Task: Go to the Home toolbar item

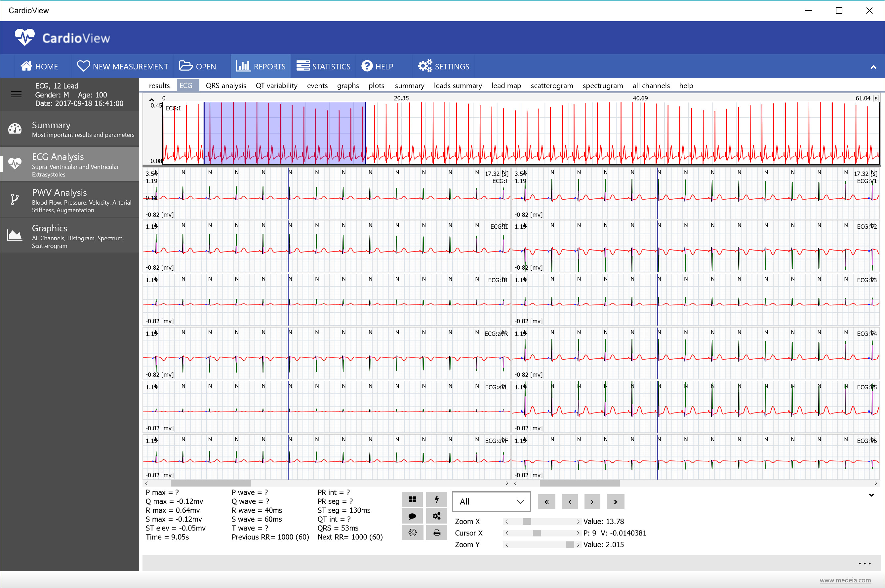Action: tap(39, 66)
